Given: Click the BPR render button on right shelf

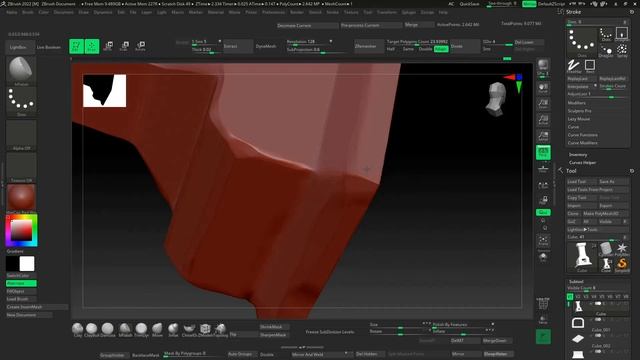Looking at the screenshot, I should click(543, 65).
